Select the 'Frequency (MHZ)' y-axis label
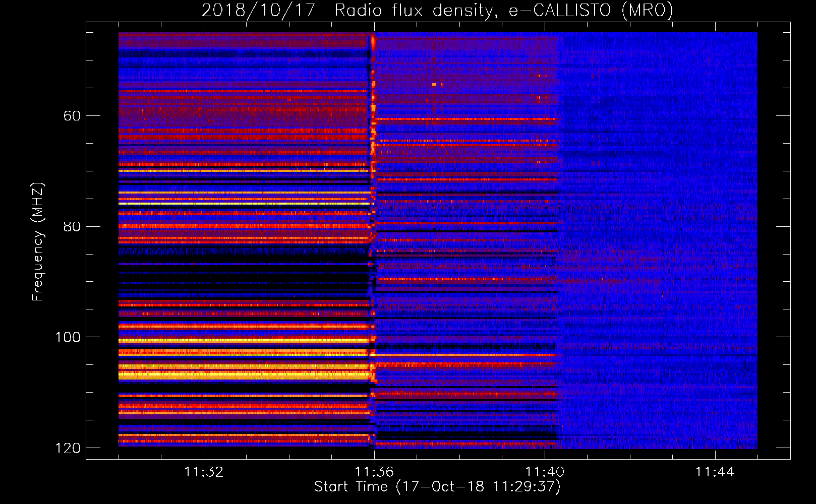The width and height of the screenshot is (816, 504). coord(37,242)
